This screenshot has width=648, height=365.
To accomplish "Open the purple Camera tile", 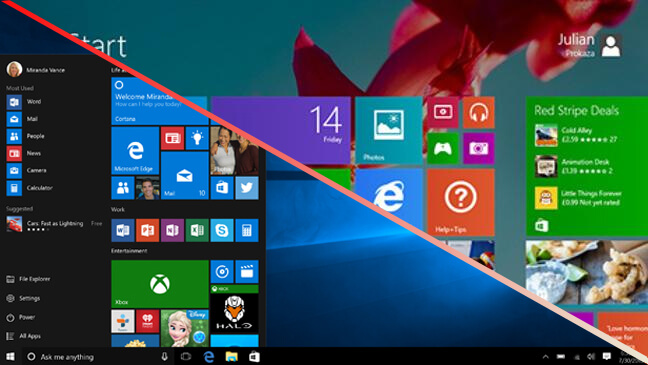I will (x=479, y=148).
